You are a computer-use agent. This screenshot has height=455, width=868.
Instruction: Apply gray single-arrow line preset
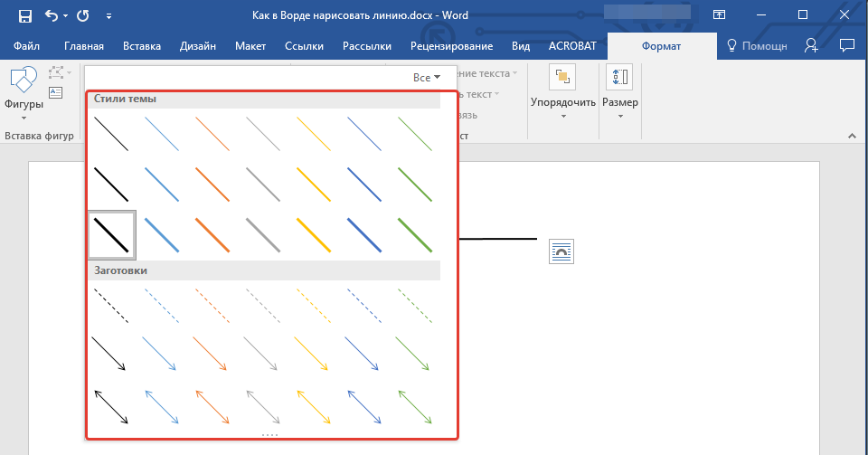coord(260,353)
